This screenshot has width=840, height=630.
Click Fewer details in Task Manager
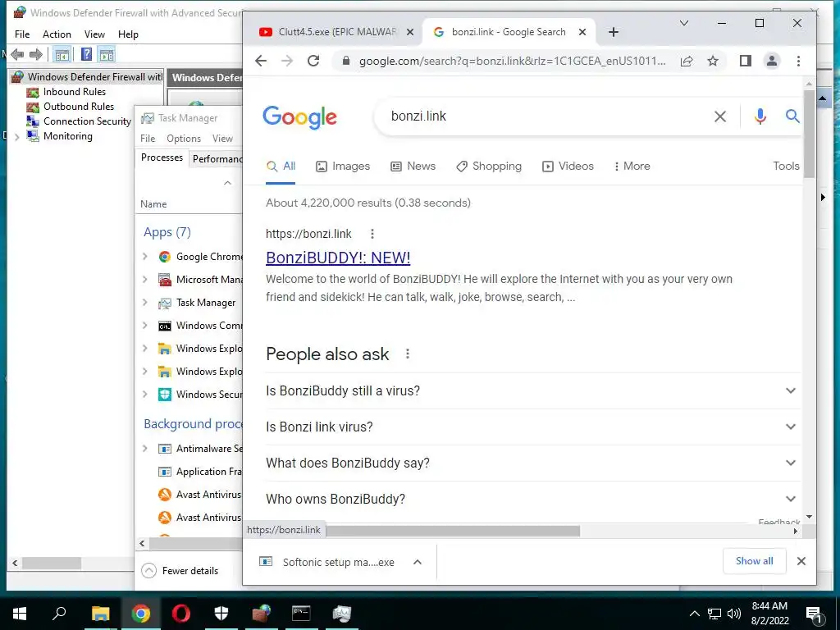[x=180, y=571]
